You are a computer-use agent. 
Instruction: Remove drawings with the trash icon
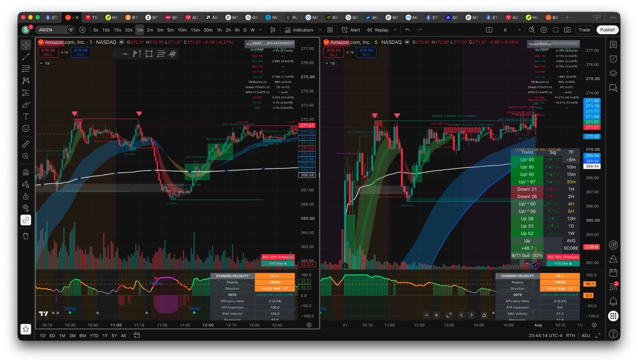26,236
